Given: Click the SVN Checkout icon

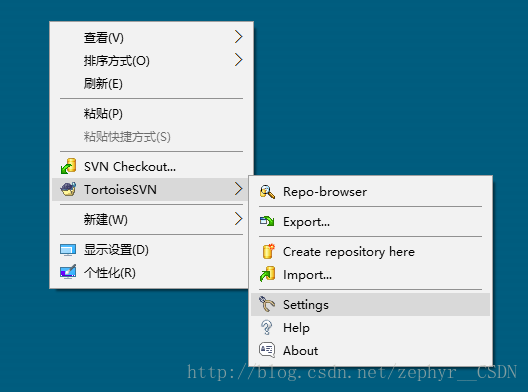Looking at the screenshot, I should tap(68, 166).
